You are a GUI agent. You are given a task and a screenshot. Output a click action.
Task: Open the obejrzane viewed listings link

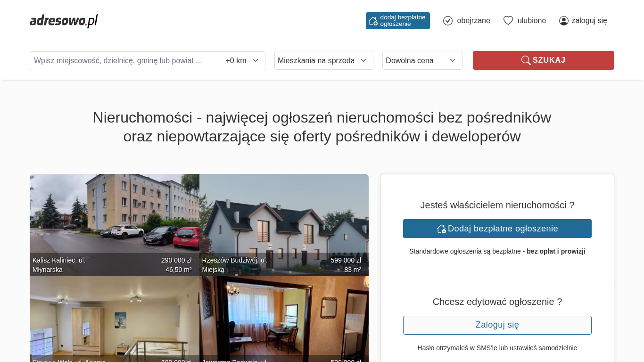473,21
